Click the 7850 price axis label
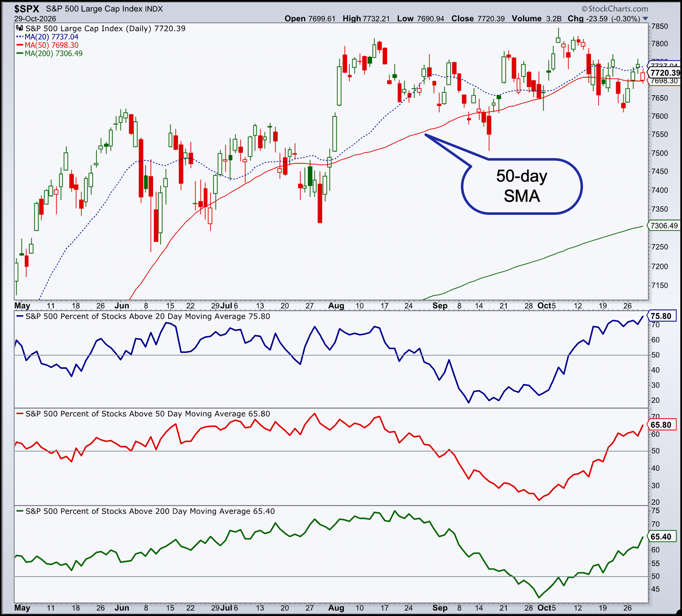 click(x=659, y=26)
